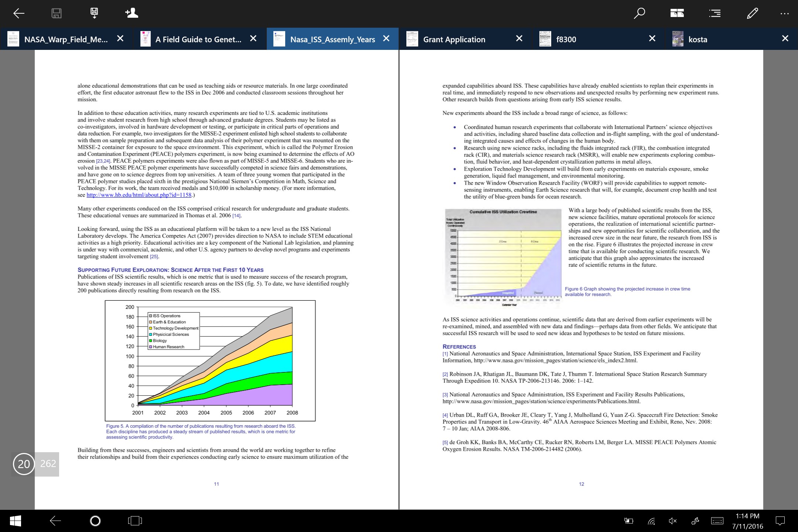The image size is (798, 532).
Task: Close the kosta document tab
Action: (x=786, y=39)
